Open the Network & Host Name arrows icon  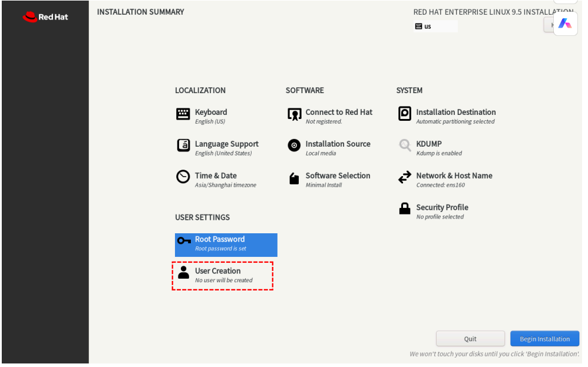coord(405,177)
